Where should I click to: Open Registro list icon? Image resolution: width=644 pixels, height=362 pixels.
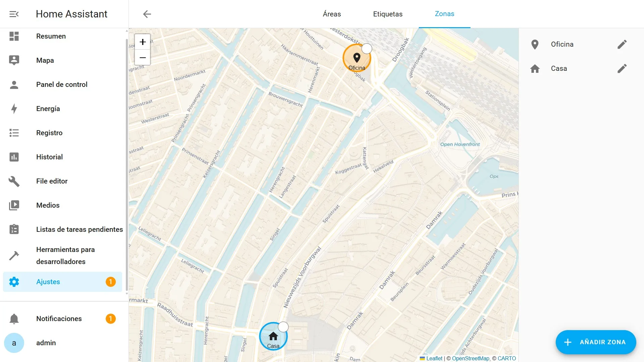coord(14,133)
